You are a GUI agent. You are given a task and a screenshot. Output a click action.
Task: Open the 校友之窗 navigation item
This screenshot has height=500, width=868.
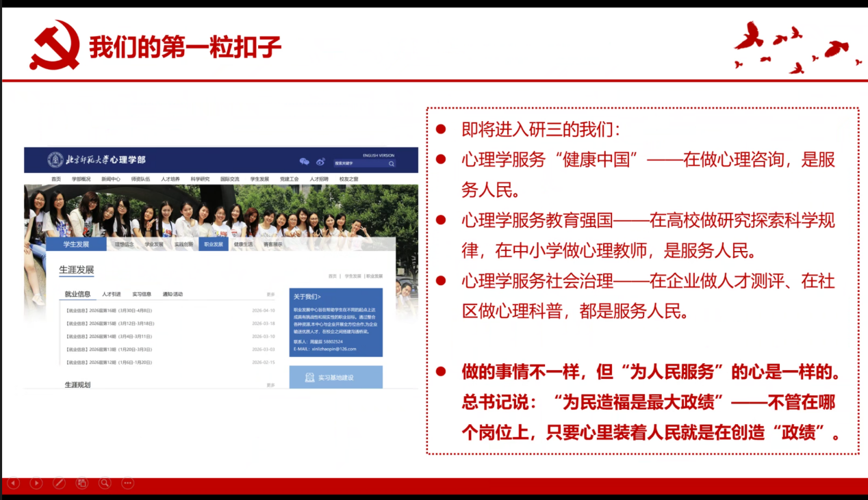click(348, 179)
